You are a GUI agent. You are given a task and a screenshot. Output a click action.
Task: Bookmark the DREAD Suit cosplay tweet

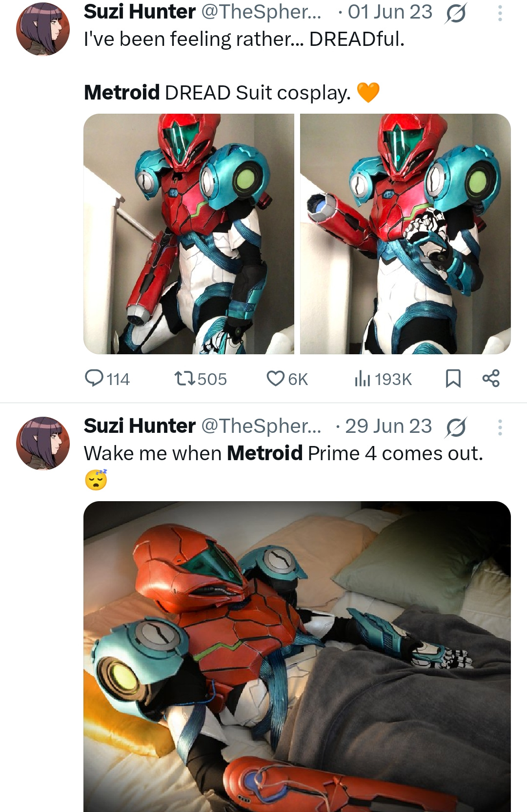(x=453, y=379)
